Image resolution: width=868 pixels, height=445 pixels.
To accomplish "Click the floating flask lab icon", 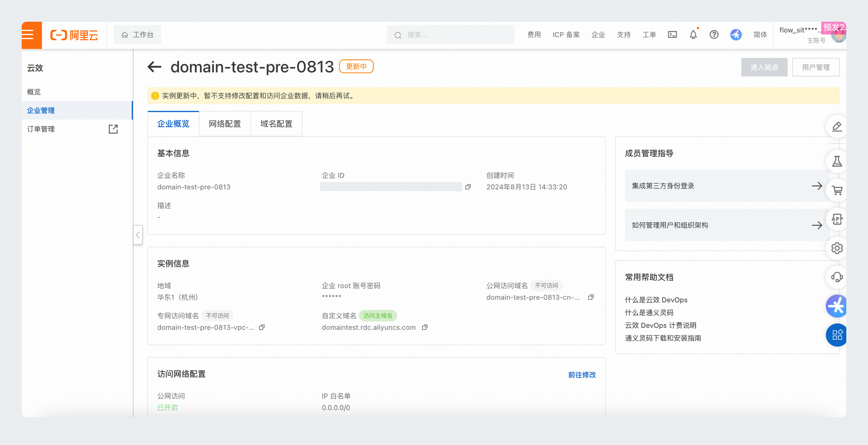I will click(837, 162).
